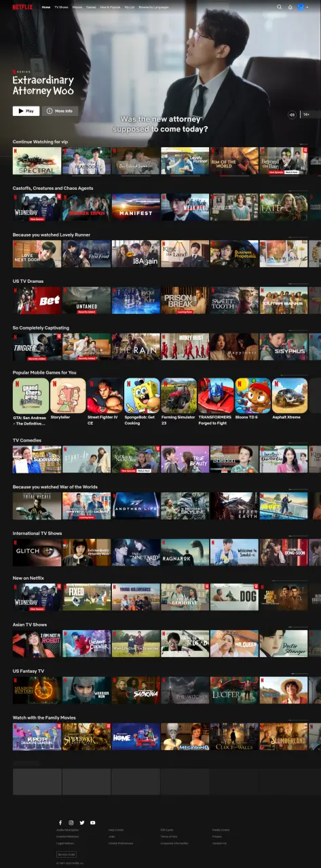Image resolution: width=321 pixels, height=868 pixels.
Task: Open Popular Mobile Games for You heading
Action: (x=45, y=372)
